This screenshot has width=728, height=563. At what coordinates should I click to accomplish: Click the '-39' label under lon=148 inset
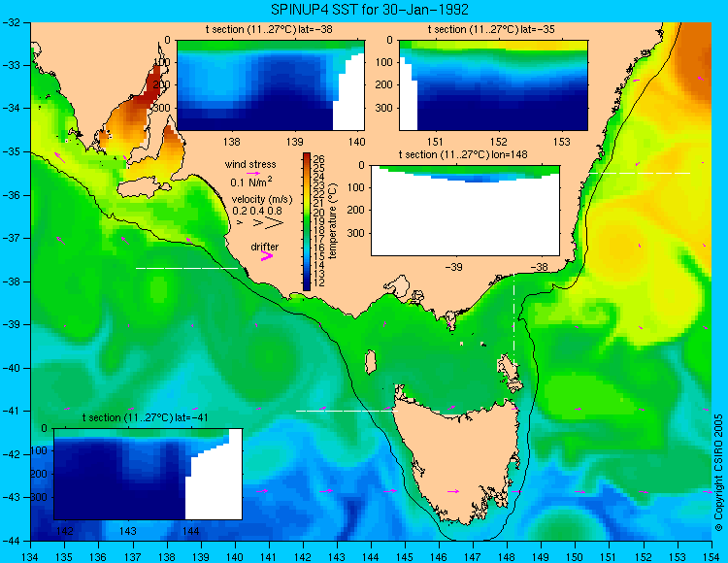click(453, 267)
